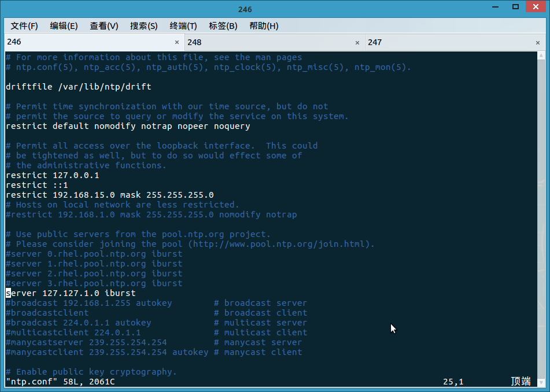Click the '#server 3.rhel.pool.ntp.org iburst' line

[94, 283]
